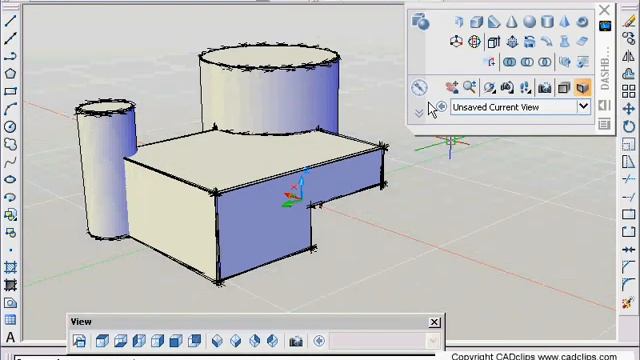
Task: Click the Make Block tool
Action: click(x=10, y=233)
